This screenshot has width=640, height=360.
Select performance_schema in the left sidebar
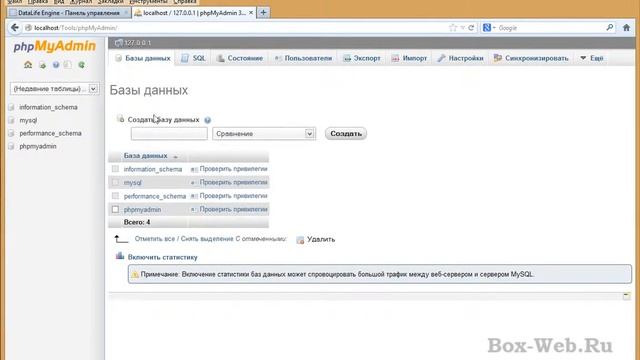tap(50, 133)
